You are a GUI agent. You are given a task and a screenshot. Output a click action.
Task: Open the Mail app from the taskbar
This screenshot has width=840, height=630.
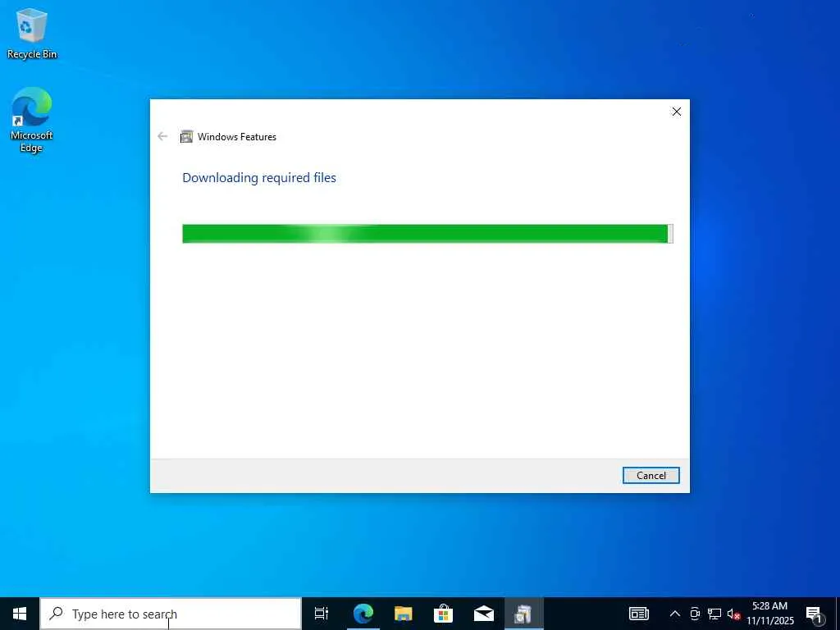click(x=484, y=614)
